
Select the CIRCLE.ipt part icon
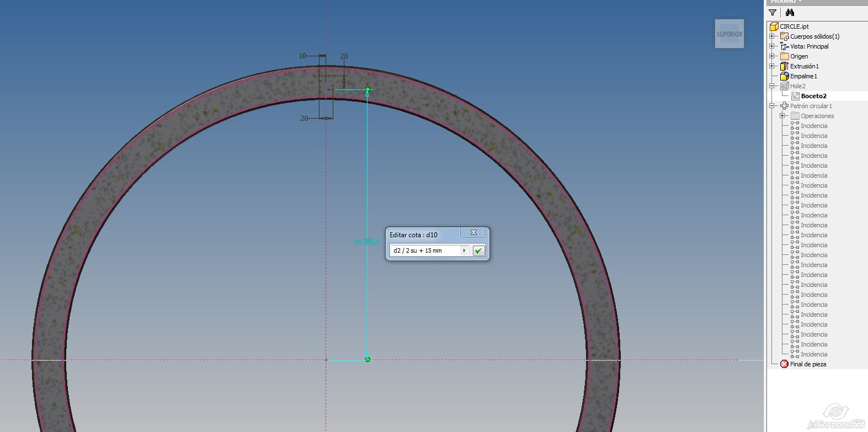[774, 26]
